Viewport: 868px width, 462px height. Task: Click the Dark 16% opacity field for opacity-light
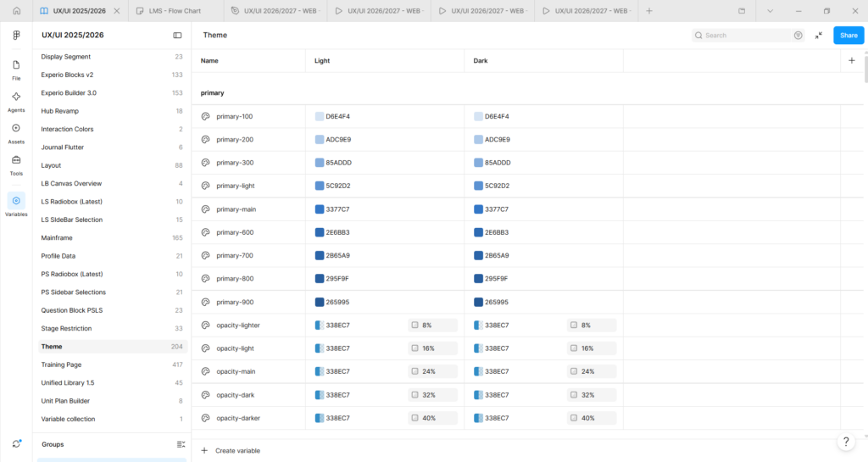click(x=591, y=348)
